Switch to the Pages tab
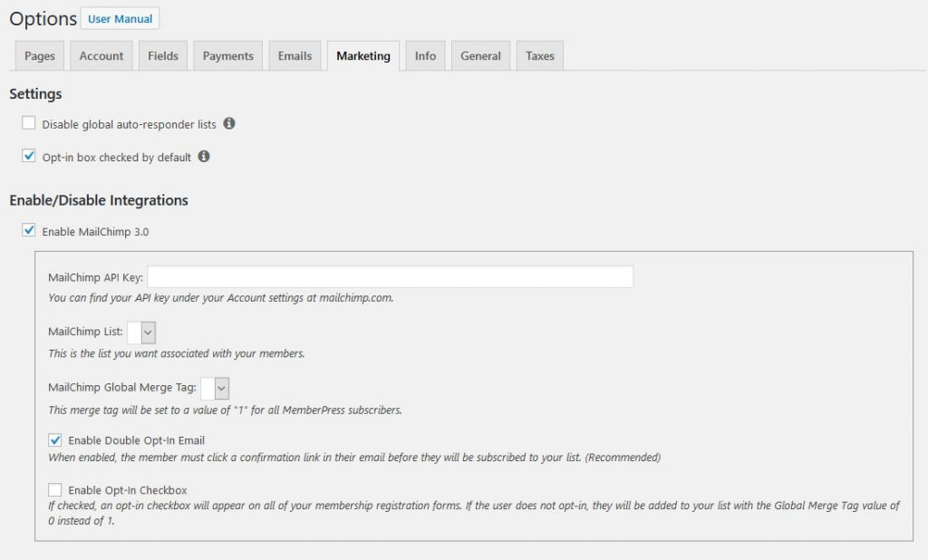Image resolution: width=928 pixels, height=560 pixels. [40, 56]
